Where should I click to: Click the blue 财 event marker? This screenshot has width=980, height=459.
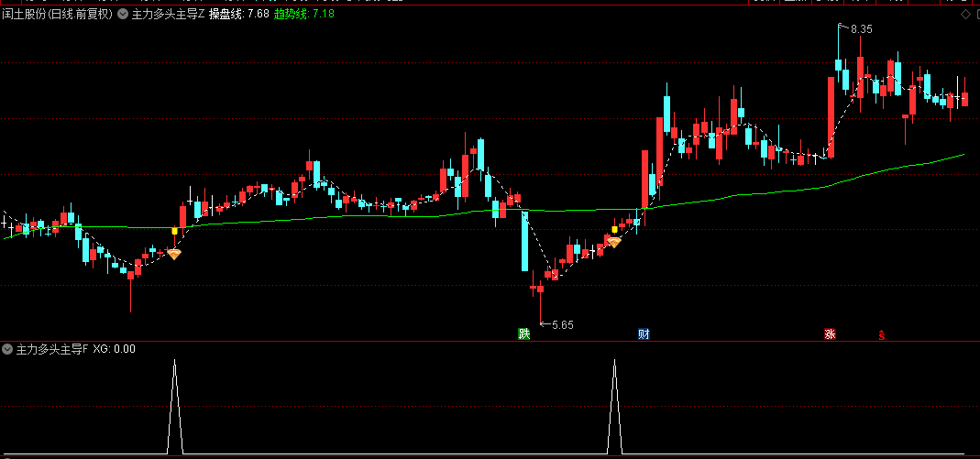[x=644, y=334]
